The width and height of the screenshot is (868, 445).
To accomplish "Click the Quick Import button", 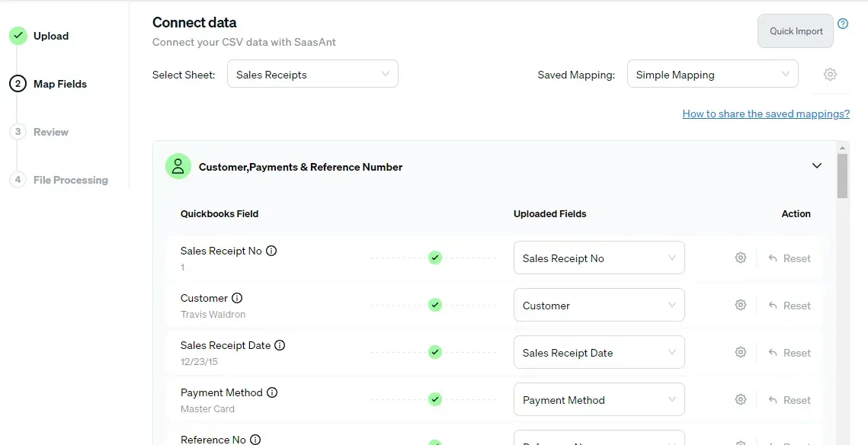I will point(796,31).
